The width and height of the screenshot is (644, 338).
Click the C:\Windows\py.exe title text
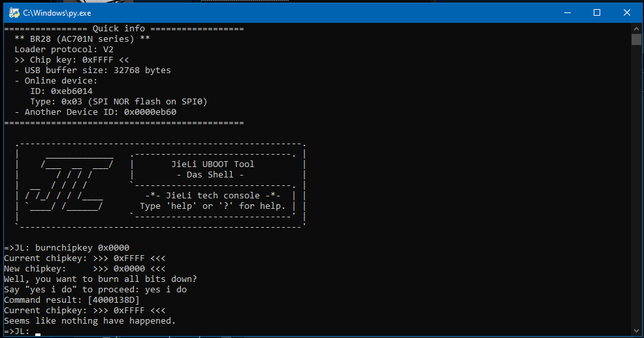[57, 13]
